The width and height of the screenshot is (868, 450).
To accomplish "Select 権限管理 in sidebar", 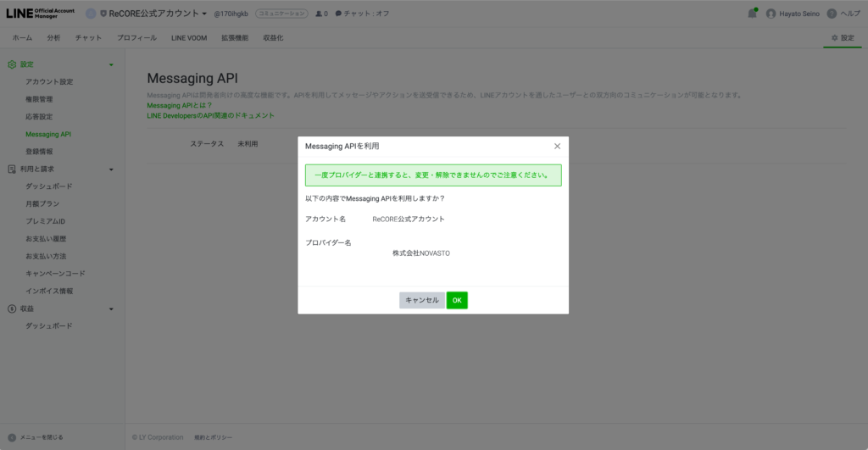I will click(39, 99).
